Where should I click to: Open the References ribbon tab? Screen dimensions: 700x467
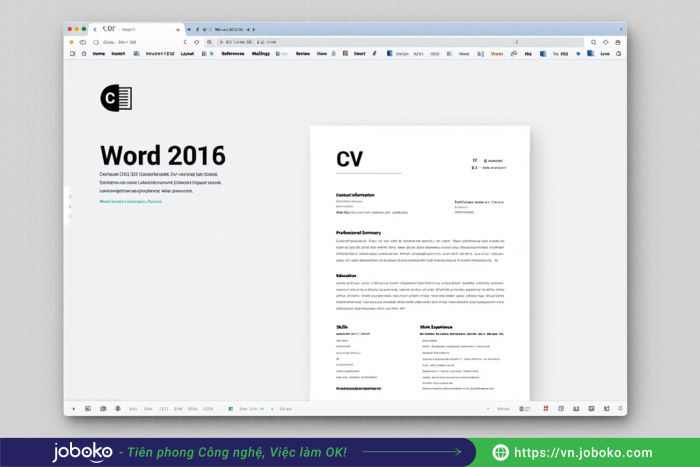click(x=233, y=54)
